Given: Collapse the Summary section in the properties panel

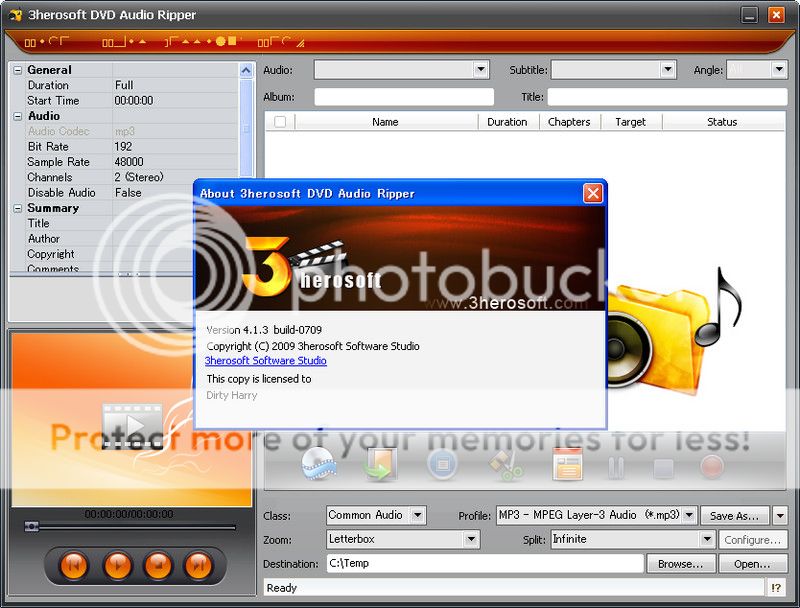Looking at the screenshot, I should tap(18, 208).
